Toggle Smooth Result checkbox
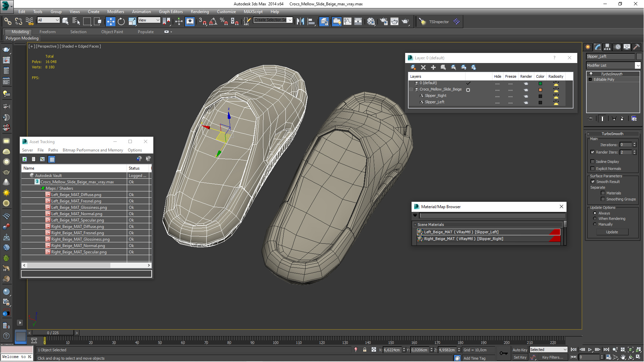The image size is (644, 362). pyautogui.click(x=593, y=182)
